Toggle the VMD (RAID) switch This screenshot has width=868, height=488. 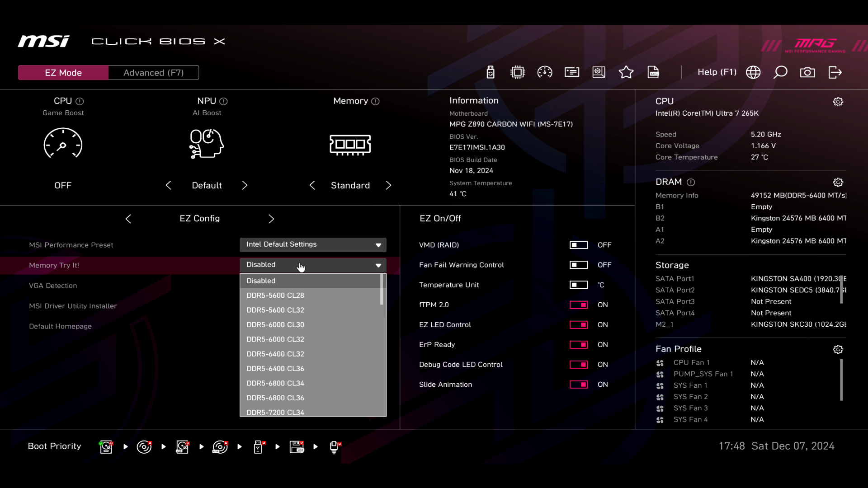[579, 245]
